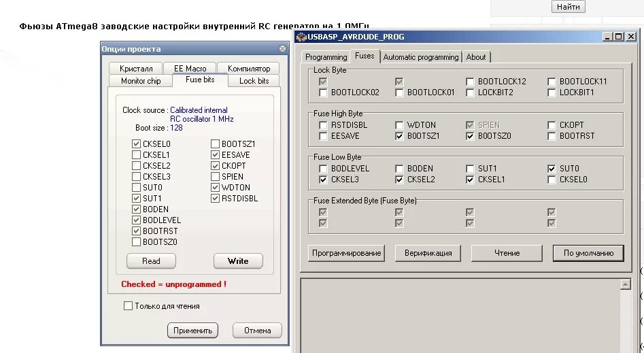Screen dimensions: 644x353
Task: Check the BOOTLOCK11 lock bit
Action: [552, 82]
